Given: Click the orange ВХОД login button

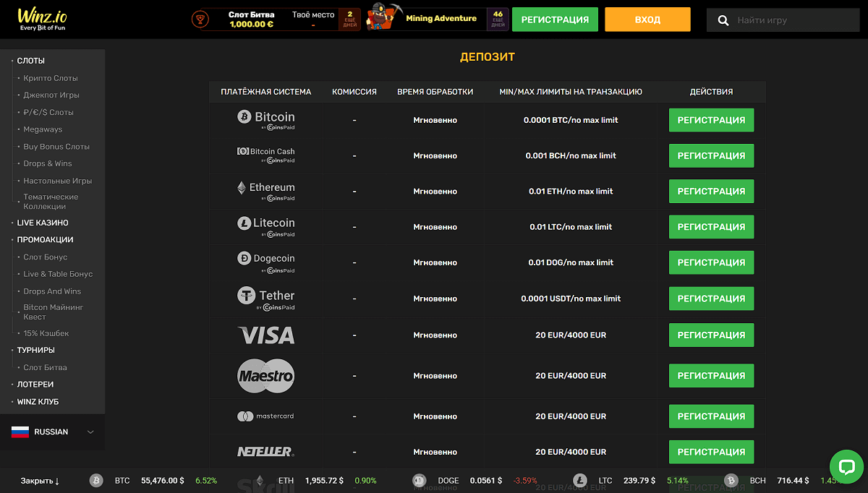Looking at the screenshot, I should point(647,20).
